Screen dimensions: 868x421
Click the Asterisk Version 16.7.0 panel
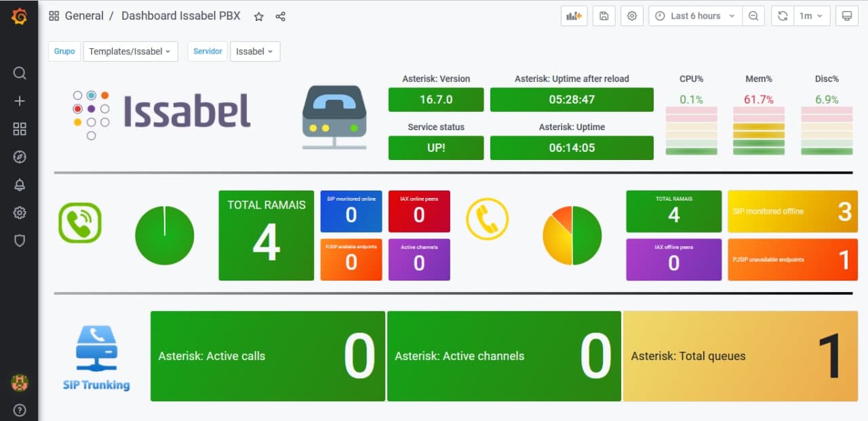click(436, 100)
